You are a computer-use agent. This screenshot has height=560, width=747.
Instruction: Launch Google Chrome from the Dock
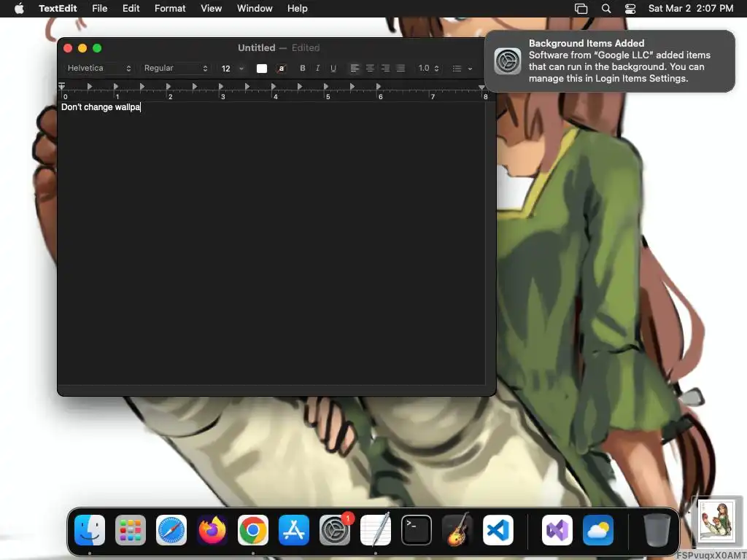point(253,530)
